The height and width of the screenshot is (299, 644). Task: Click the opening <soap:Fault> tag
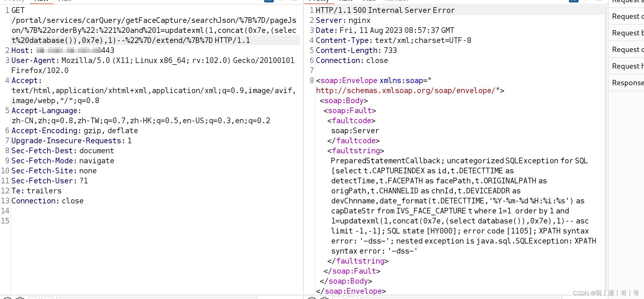point(350,111)
